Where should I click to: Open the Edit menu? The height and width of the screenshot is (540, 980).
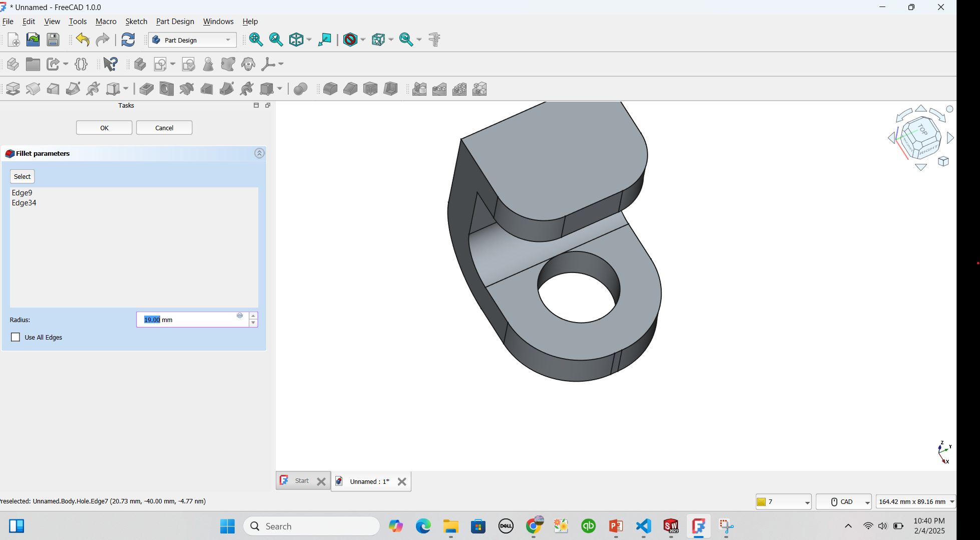coord(29,22)
